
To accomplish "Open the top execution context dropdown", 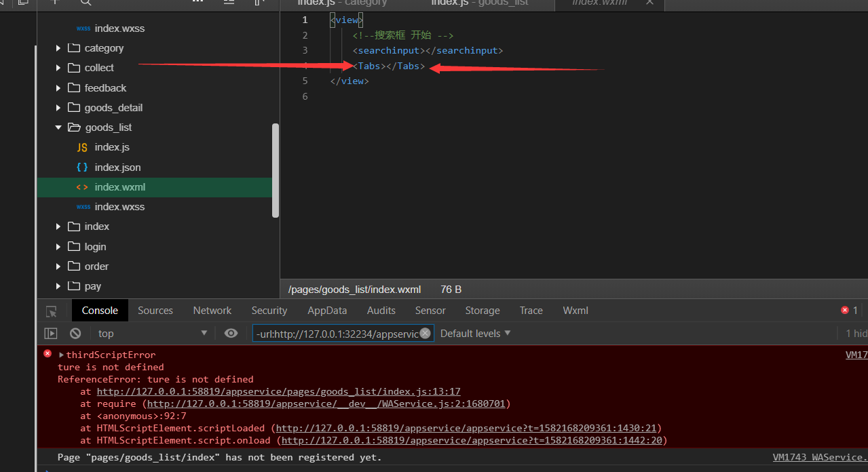I will tap(153, 333).
